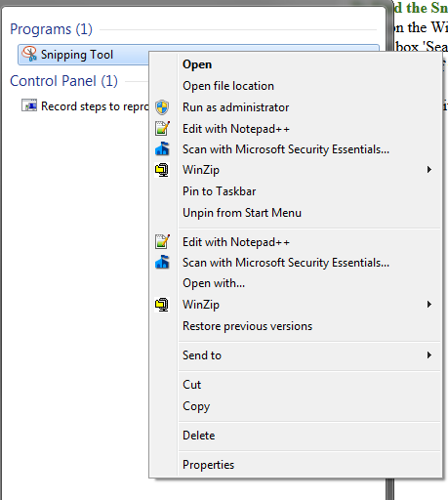
Task: Expand the Send to submenu arrow
Action: 429,355
